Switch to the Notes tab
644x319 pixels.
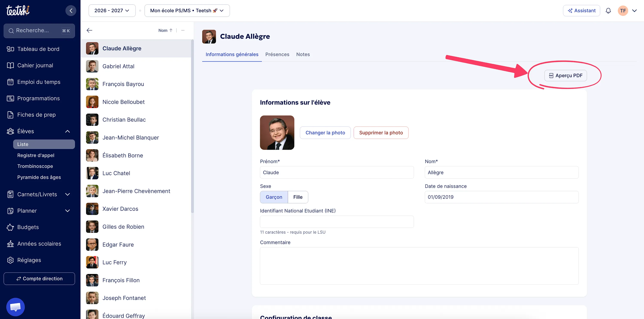[x=303, y=54]
